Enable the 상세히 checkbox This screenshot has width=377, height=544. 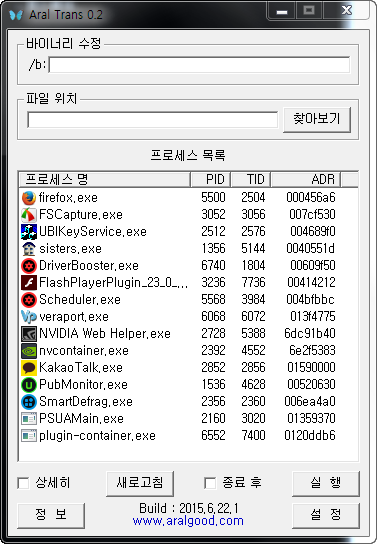[23, 483]
